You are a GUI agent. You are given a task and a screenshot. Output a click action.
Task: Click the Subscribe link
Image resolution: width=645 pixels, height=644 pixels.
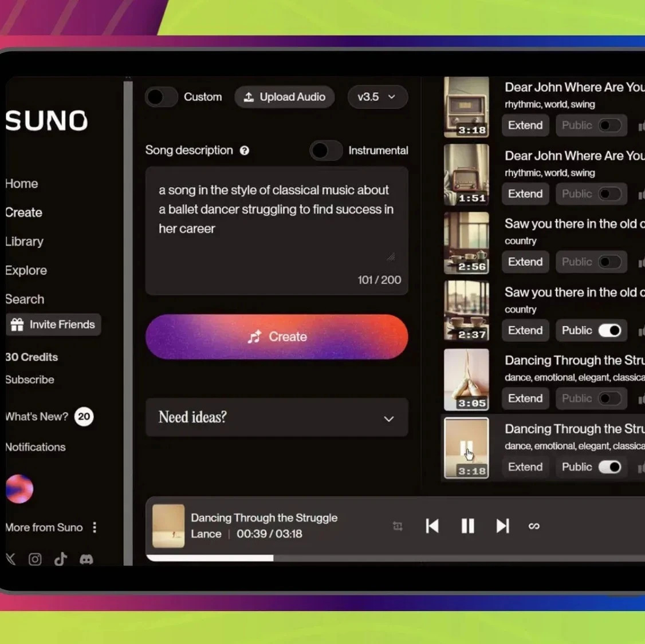coord(30,380)
